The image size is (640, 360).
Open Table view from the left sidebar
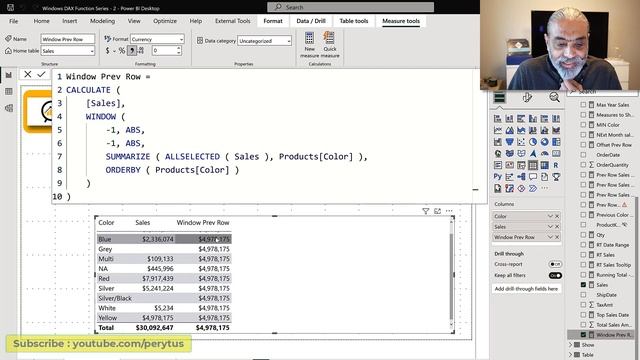tap(9, 91)
